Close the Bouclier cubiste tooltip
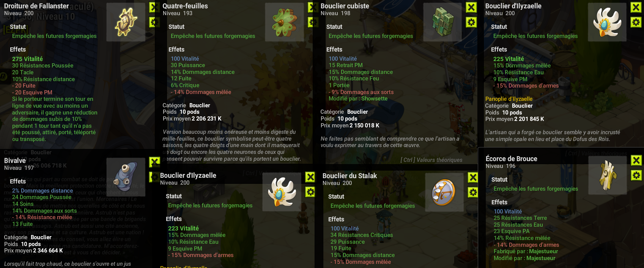This screenshot has height=268, width=644. pos(471,7)
